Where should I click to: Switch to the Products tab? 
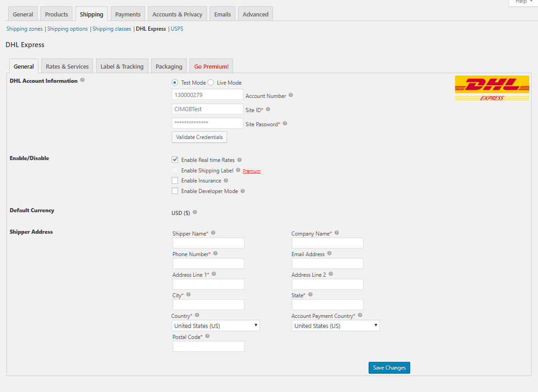point(57,14)
